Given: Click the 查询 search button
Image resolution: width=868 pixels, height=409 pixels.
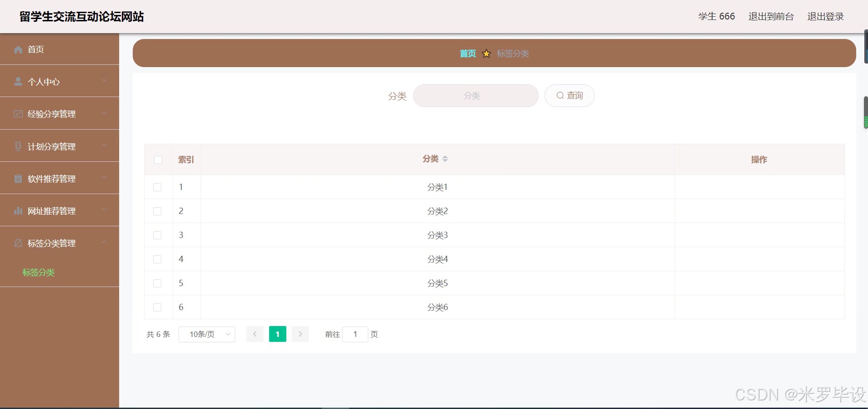Looking at the screenshot, I should tap(569, 96).
